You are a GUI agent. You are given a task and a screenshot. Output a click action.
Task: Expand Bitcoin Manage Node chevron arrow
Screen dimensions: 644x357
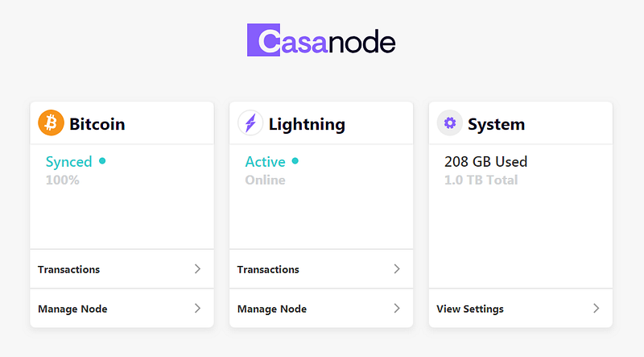pos(197,309)
